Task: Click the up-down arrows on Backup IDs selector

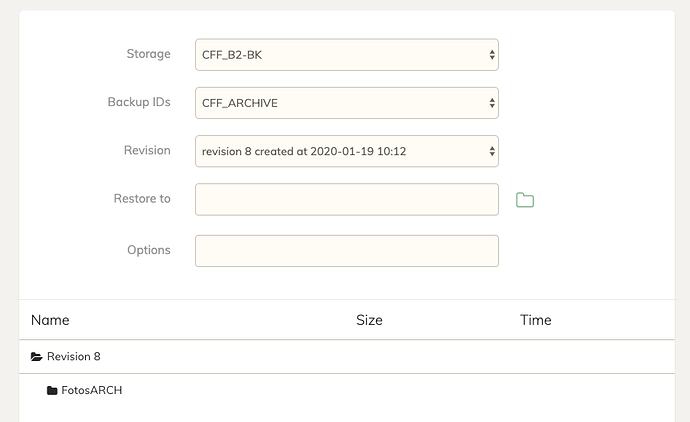Action: (492, 103)
